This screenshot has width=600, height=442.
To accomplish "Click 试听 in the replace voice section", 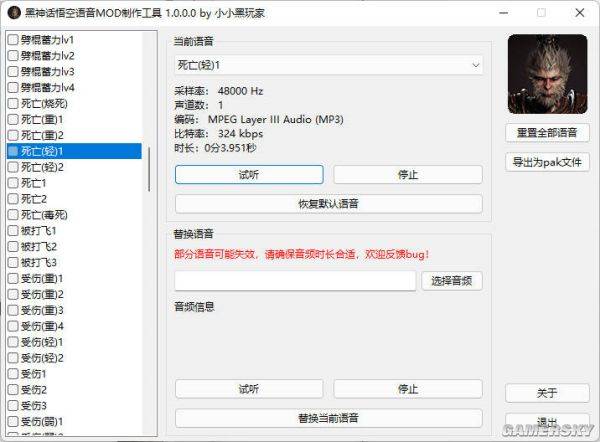I will [x=249, y=389].
